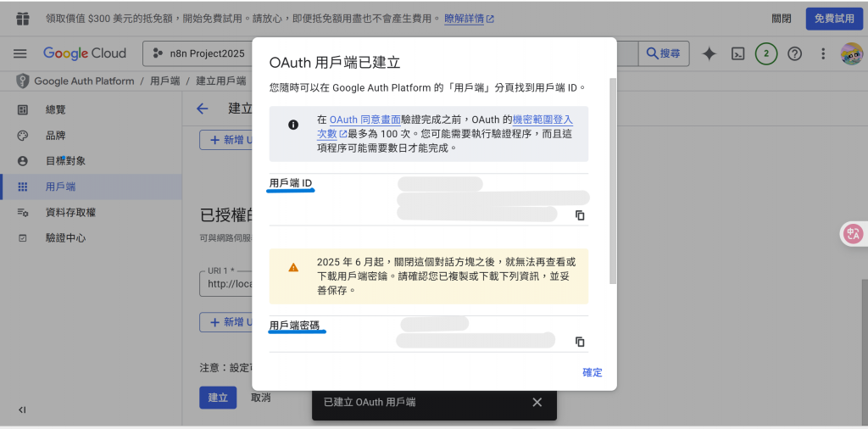The height and width of the screenshot is (429, 868).
Task: Click the URI 1 input field
Action: click(225, 283)
